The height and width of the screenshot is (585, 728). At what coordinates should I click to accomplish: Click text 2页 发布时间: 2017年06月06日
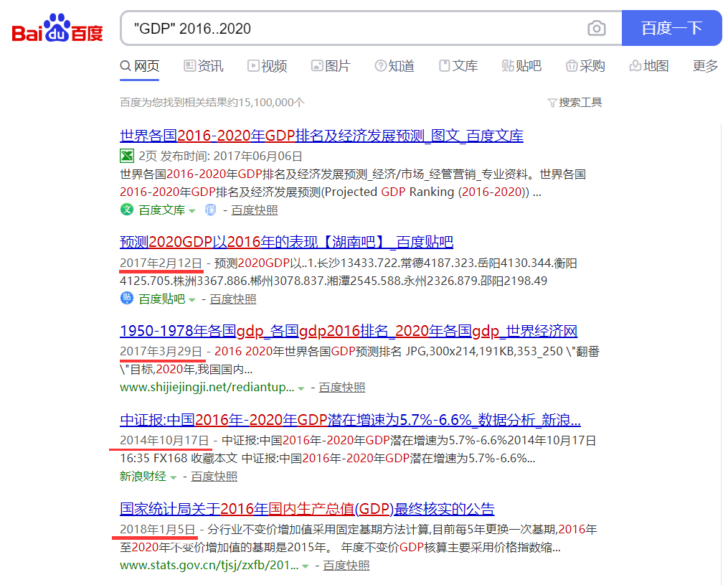220,156
